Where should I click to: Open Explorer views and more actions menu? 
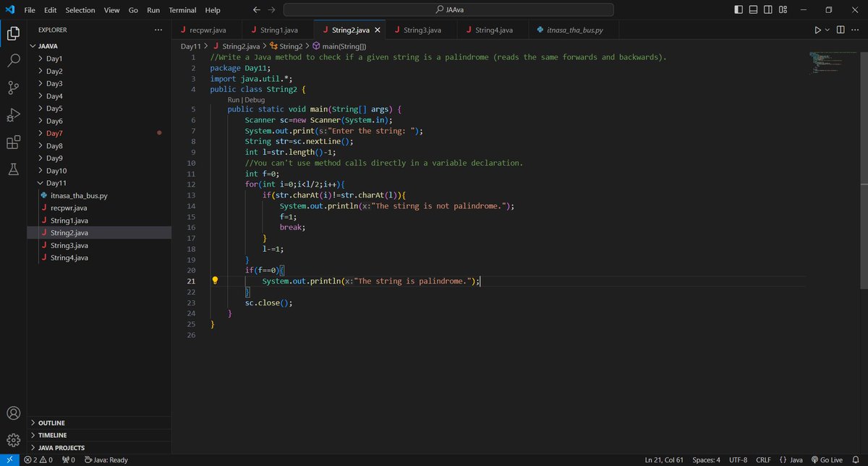coord(158,30)
